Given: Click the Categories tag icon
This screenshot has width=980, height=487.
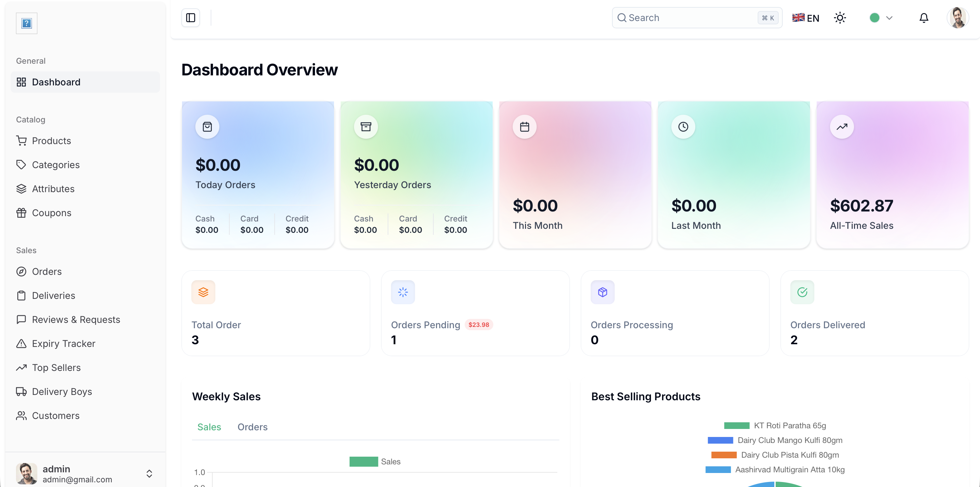Looking at the screenshot, I should click(x=21, y=165).
